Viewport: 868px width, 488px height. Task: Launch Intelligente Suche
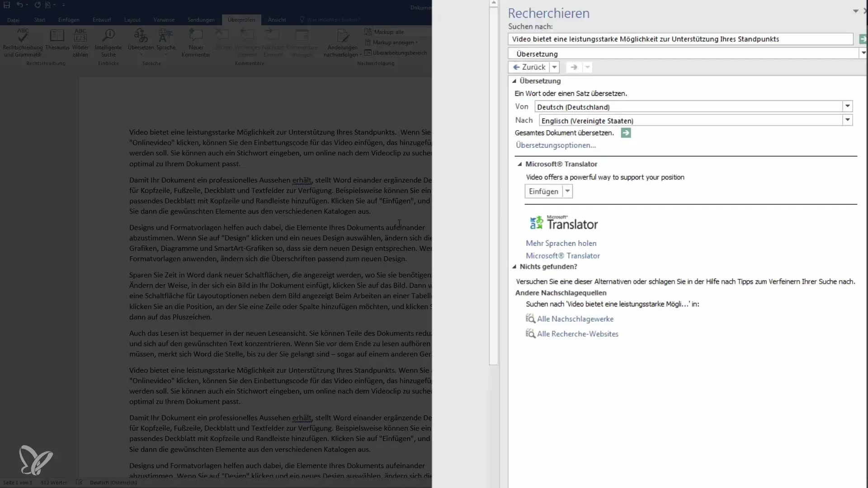click(x=108, y=43)
